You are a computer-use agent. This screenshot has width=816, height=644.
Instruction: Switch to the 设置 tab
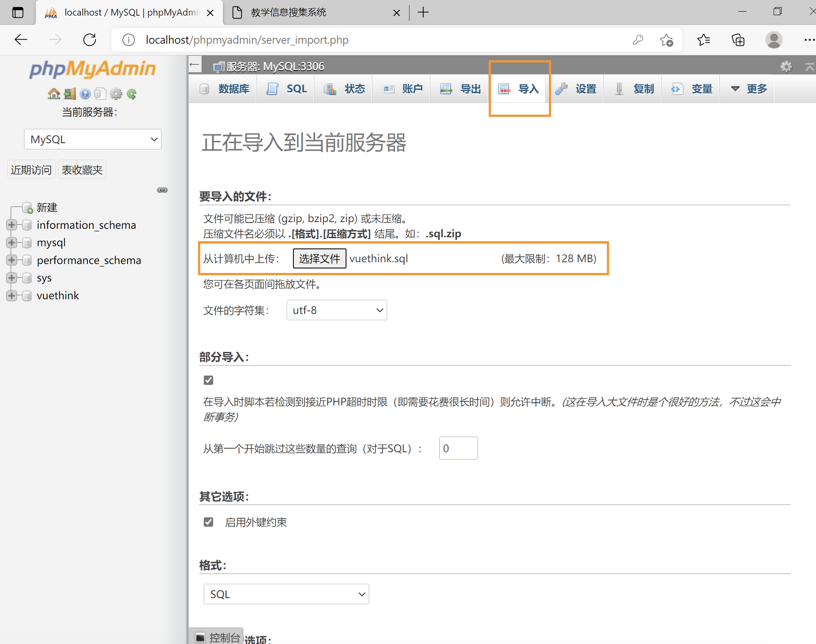575,89
